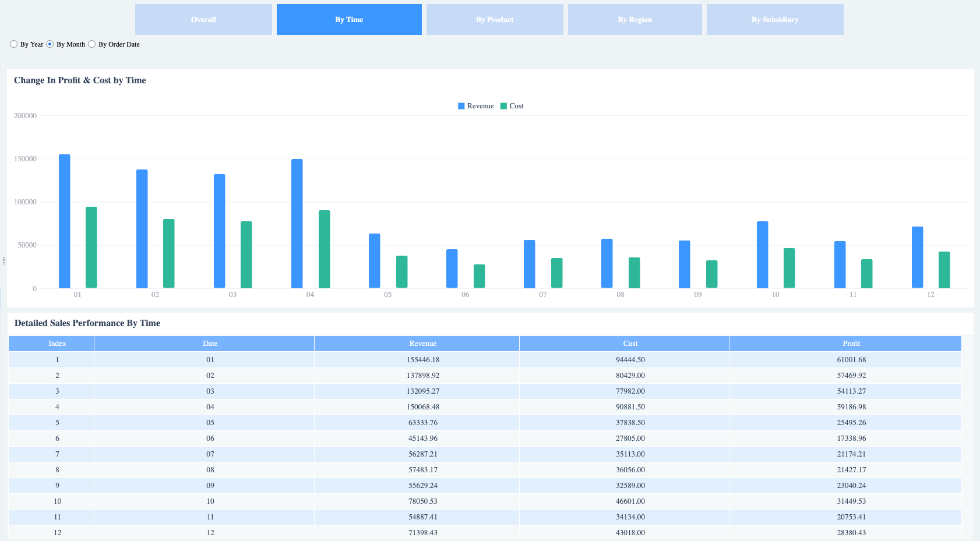The image size is (980, 541).
Task: Open the By Subsidiary tab
Action: 775,19
